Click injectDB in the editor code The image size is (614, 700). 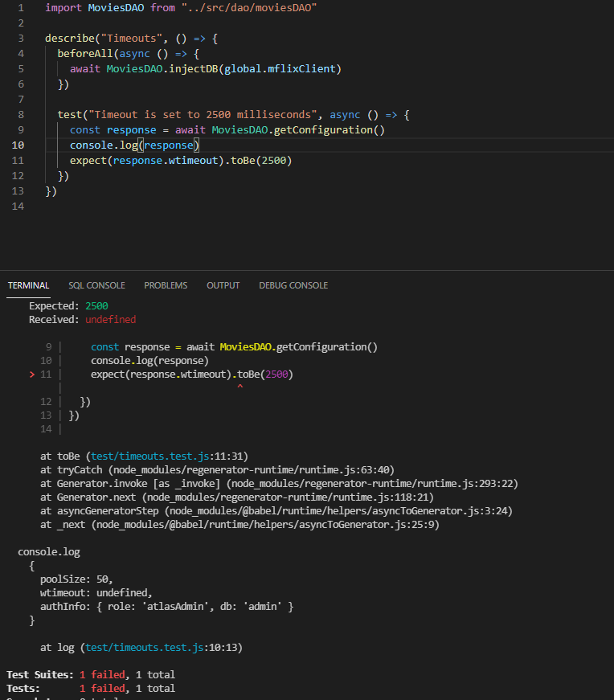[x=193, y=68]
